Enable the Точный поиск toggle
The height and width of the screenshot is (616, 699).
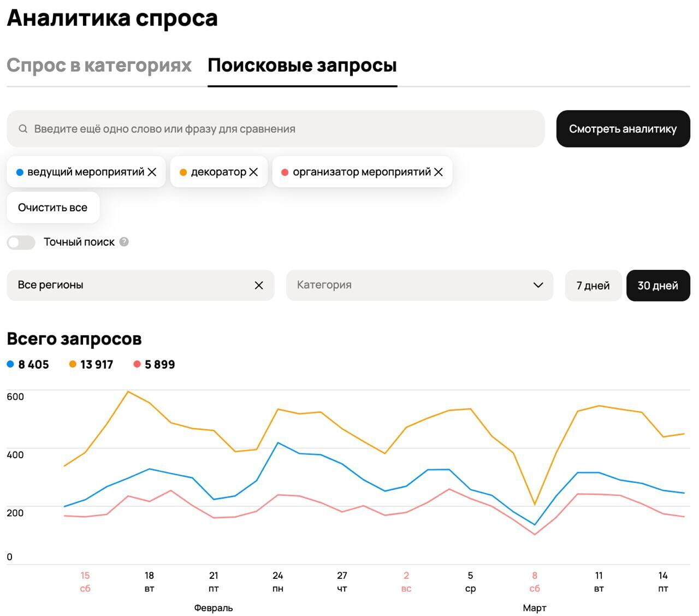point(21,242)
